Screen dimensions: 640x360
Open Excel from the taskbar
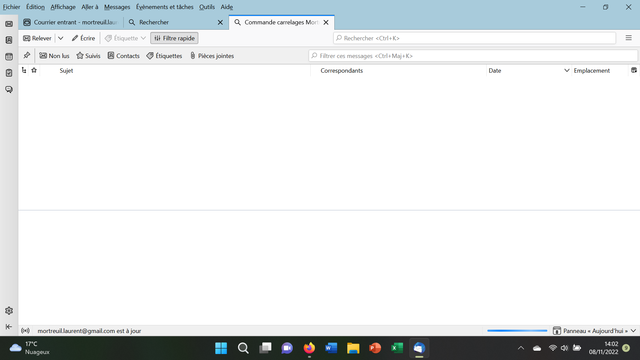pos(397,348)
